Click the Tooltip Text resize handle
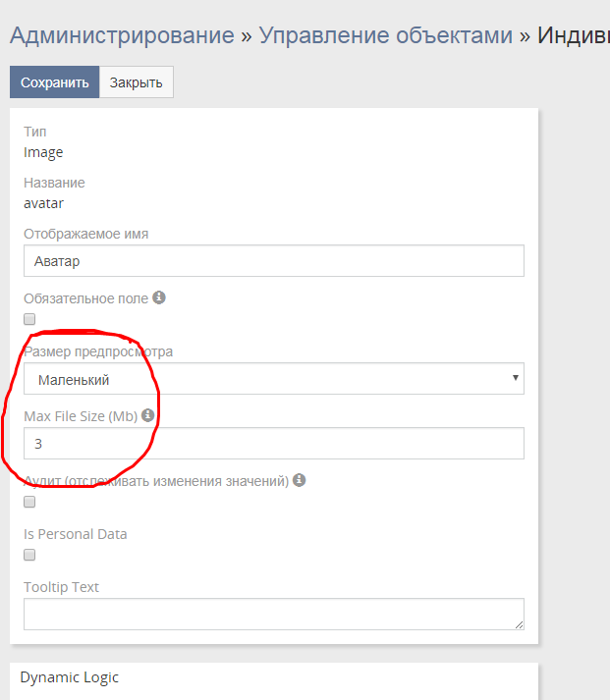The height and width of the screenshot is (700, 610). tap(519, 624)
